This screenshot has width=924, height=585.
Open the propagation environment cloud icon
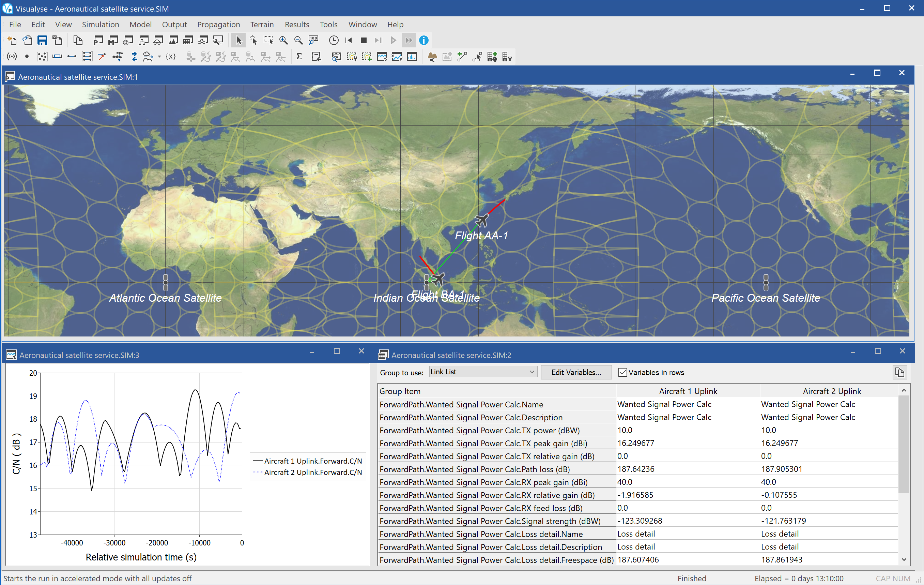[148, 57]
